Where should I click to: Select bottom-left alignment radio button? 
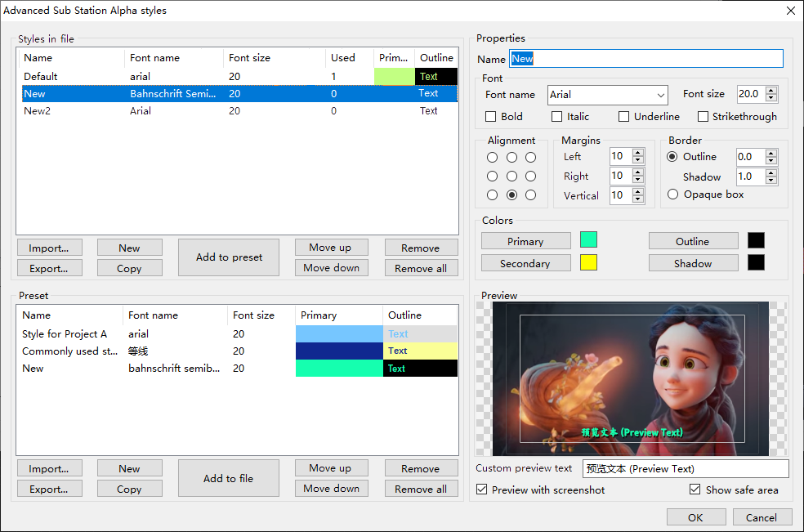click(x=492, y=195)
